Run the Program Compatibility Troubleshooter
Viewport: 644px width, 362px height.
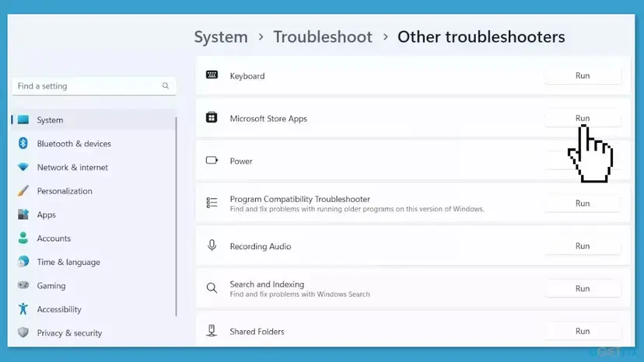(583, 204)
